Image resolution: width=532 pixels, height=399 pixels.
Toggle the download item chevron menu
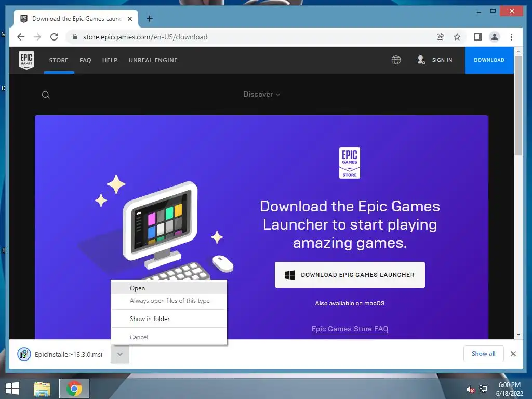pyautogui.click(x=120, y=354)
